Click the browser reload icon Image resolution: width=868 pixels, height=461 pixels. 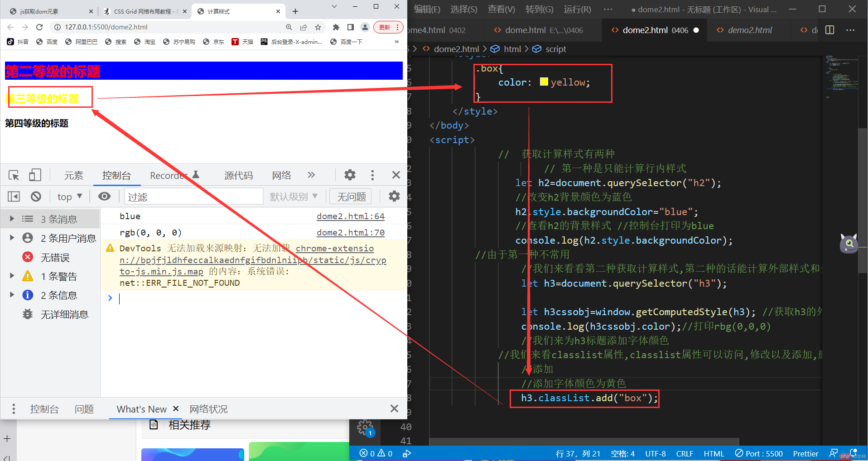(39, 27)
